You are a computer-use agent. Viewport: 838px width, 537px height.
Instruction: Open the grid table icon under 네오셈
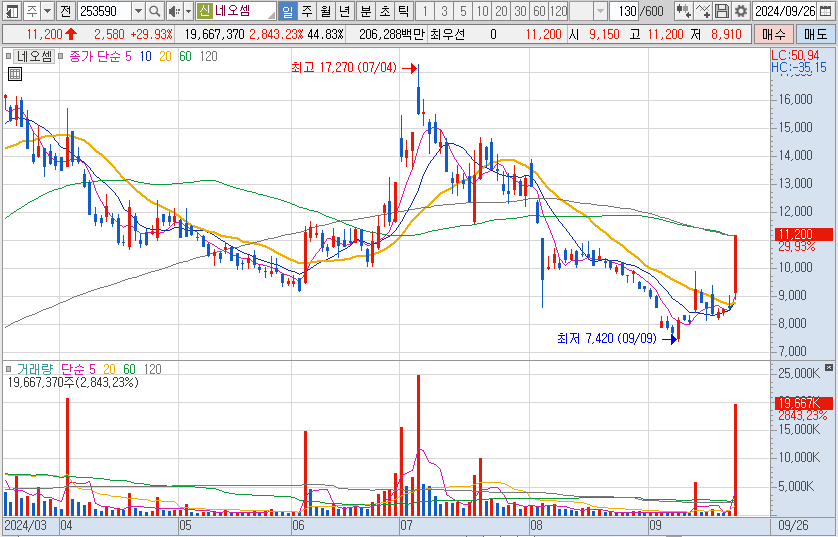[15, 74]
